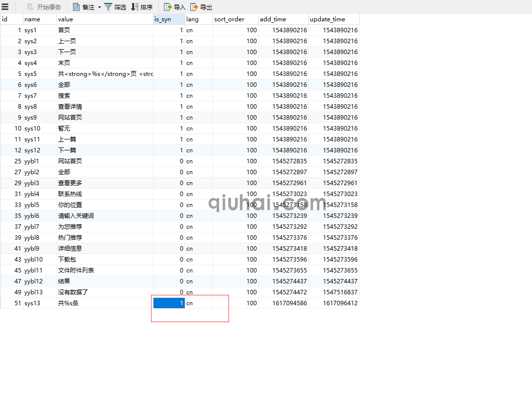Select the value column header
Viewport: 532px width, 407px height.
[105, 19]
